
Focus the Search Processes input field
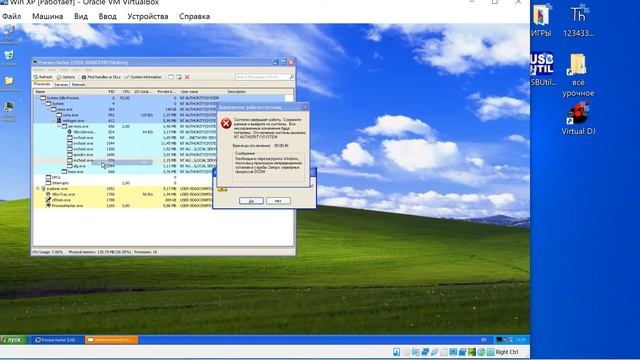(x=262, y=77)
